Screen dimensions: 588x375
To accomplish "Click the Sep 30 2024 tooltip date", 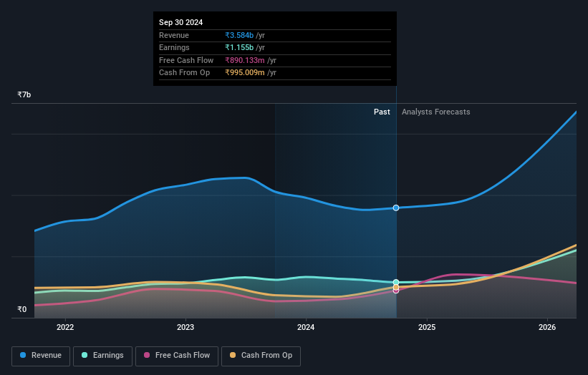I will coord(180,22).
